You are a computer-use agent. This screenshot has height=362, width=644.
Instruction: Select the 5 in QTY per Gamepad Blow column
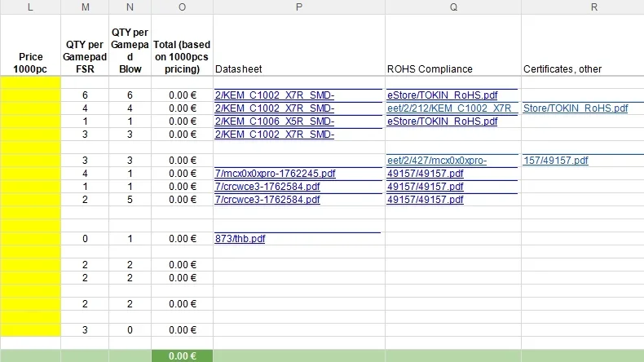click(x=130, y=200)
